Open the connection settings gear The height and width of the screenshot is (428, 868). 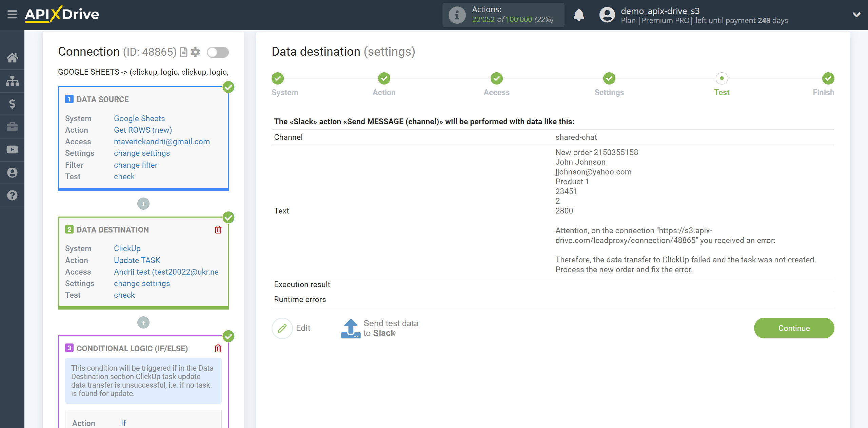click(x=195, y=52)
